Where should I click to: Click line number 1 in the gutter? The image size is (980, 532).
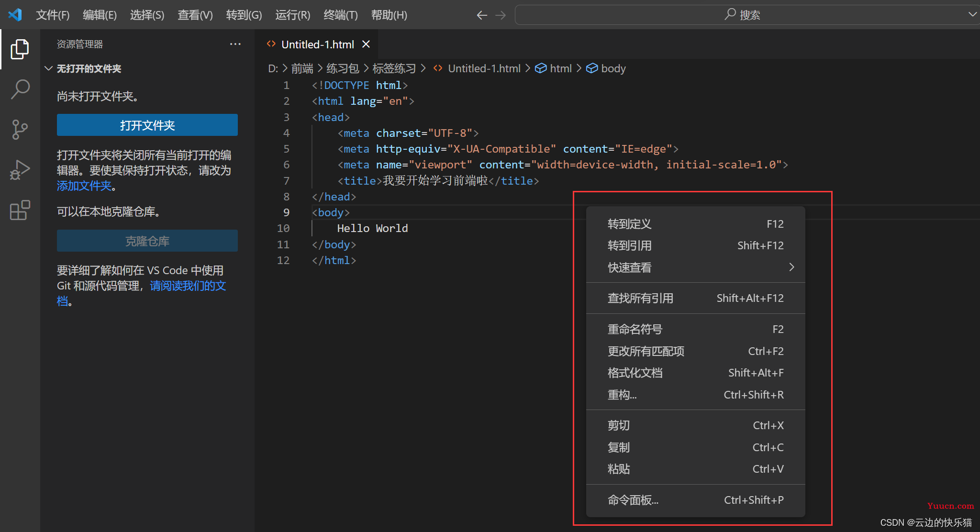[286, 85]
